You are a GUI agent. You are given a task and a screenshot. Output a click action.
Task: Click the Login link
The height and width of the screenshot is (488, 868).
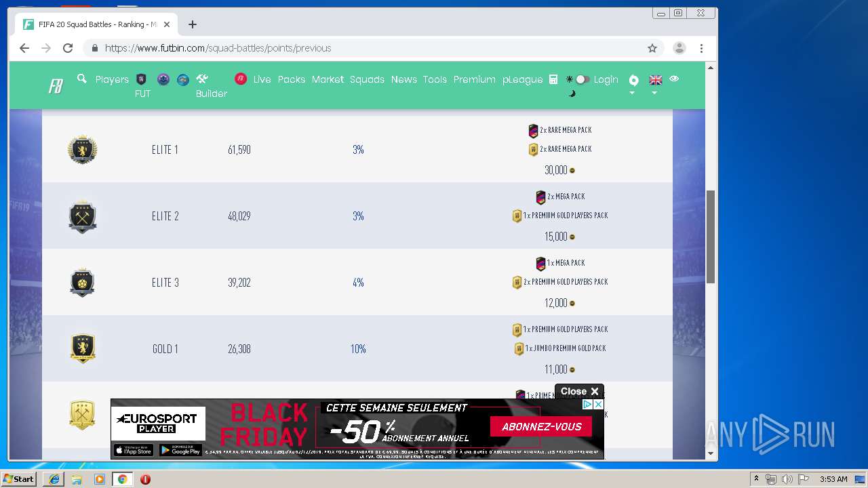[606, 79]
